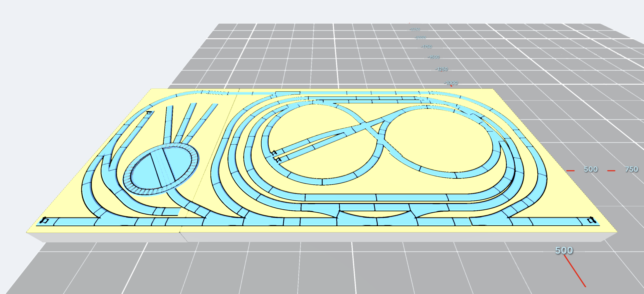The width and height of the screenshot is (644, 294).
Task: Click the -1000 axis label behind the board
Action: coord(451,82)
